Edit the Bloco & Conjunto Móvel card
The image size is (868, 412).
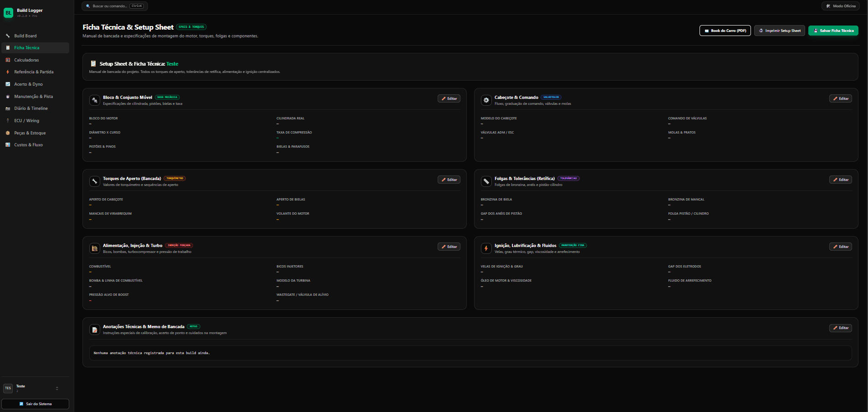coord(449,98)
